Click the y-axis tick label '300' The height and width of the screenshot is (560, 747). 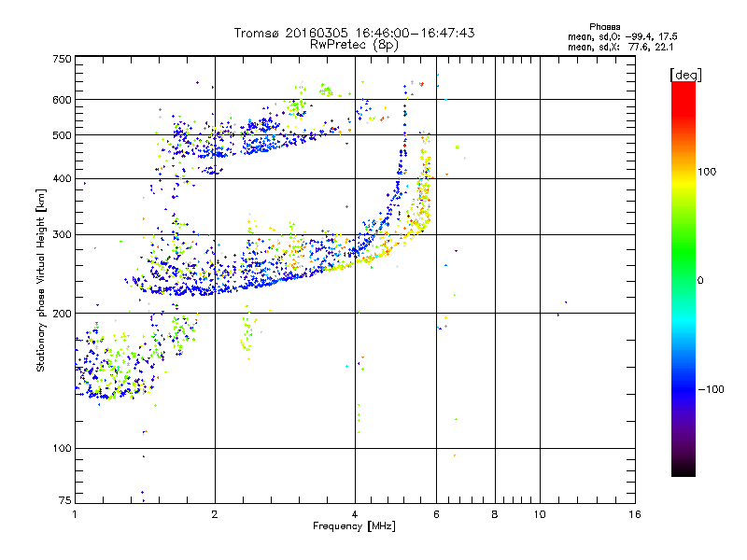tap(62, 234)
